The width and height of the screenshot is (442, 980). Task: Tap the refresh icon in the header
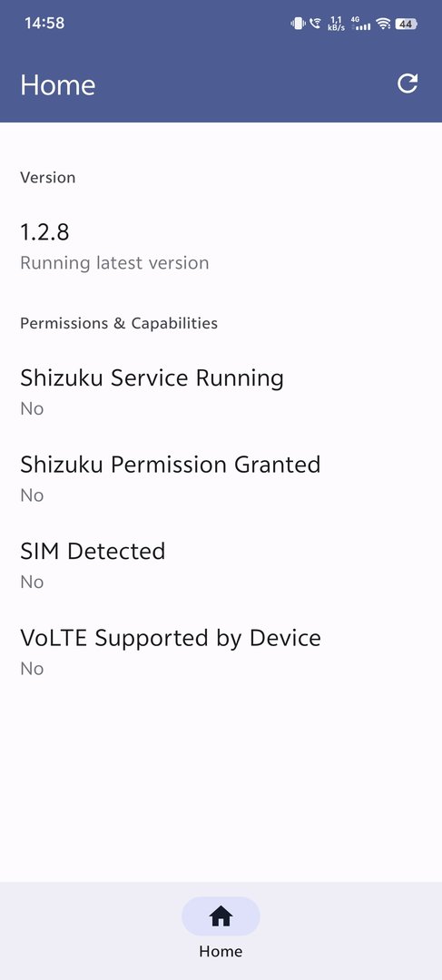[408, 83]
